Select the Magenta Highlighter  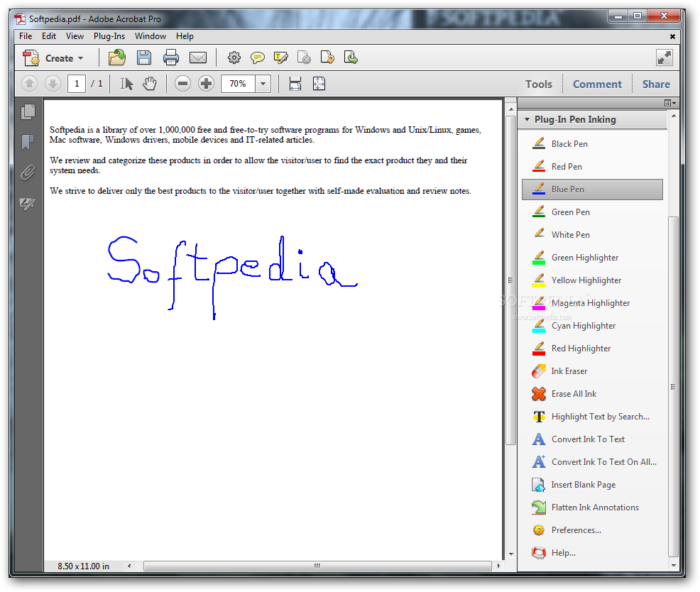tap(592, 303)
